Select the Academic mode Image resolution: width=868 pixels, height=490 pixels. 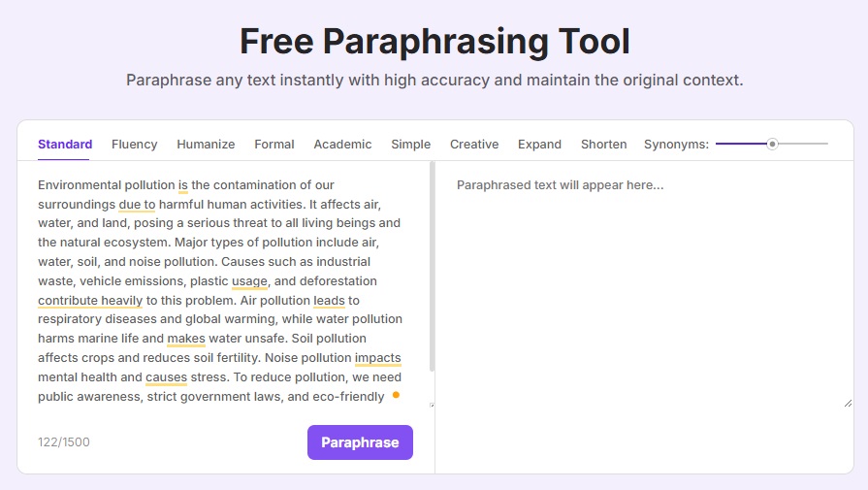342,145
